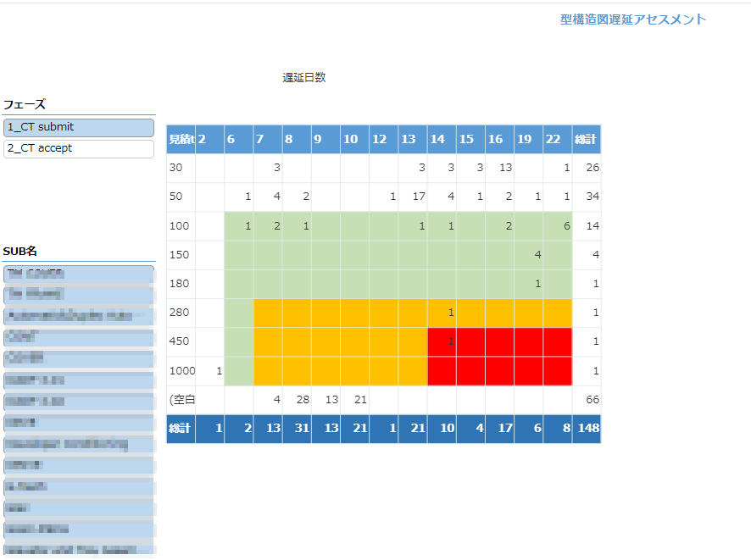Select the column header labeled 13
The height and width of the screenshot is (560, 751).
click(412, 139)
